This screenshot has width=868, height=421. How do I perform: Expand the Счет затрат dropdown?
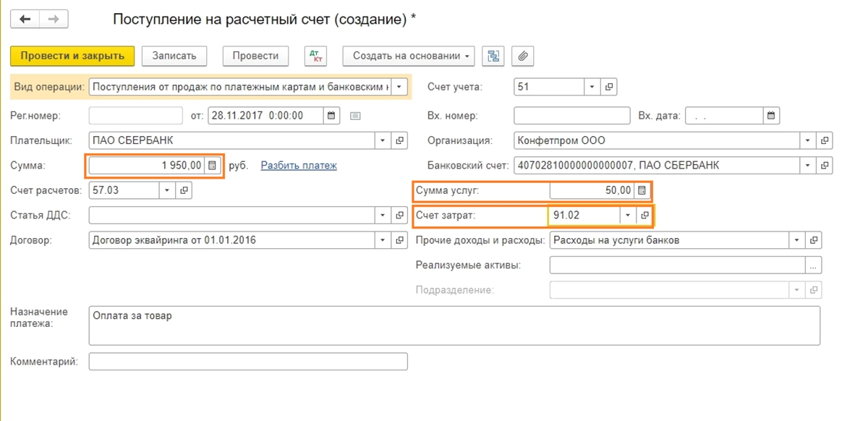627,216
